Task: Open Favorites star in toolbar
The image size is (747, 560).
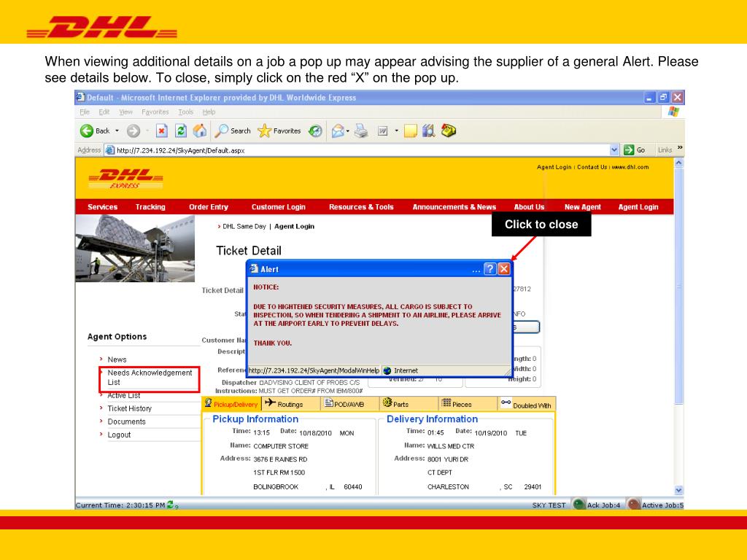Action: click(x=279, y=131)
